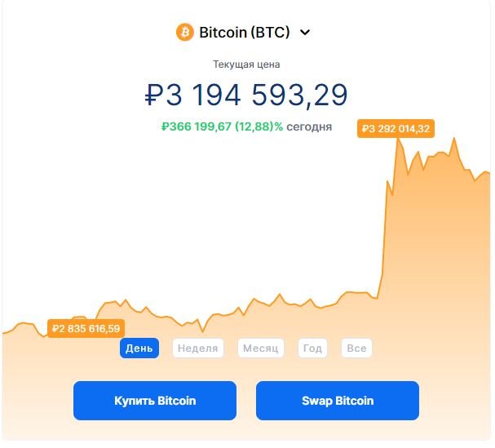Screen dimensions: 495x448
Task: Select the День time range tab
Action: click(x=139, y=348)
